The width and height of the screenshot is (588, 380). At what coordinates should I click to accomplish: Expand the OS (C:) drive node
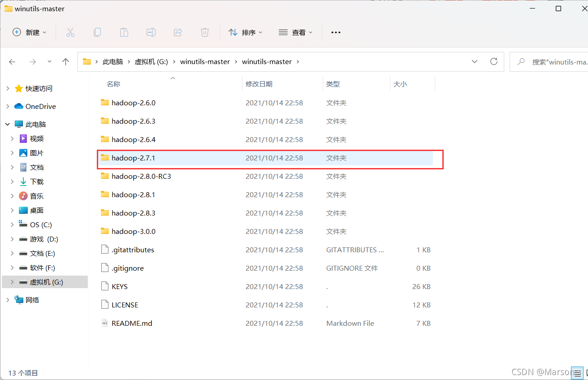click(x=13, y=225)
